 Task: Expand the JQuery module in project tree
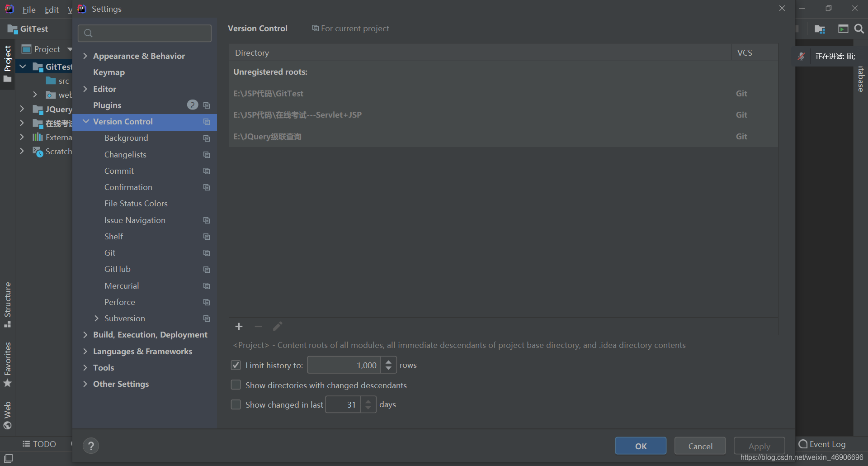tap(22, 109)
